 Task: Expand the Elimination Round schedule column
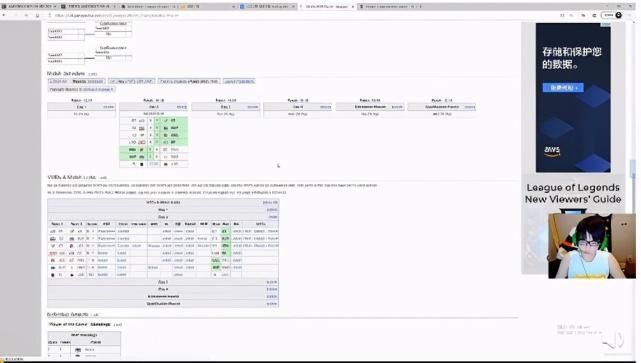[x=397, y=107]
